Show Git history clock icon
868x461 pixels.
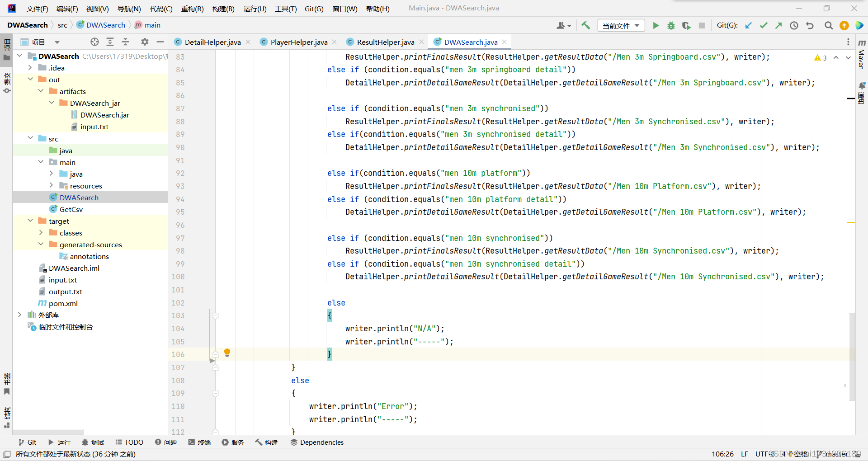794,25
